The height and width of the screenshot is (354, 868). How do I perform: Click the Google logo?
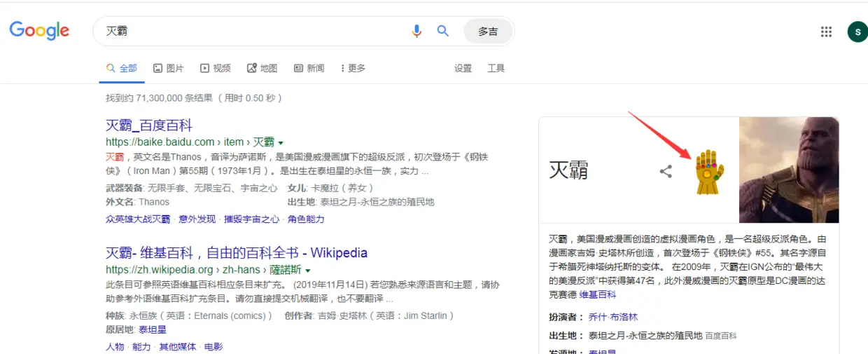click(x=39, y=31)
